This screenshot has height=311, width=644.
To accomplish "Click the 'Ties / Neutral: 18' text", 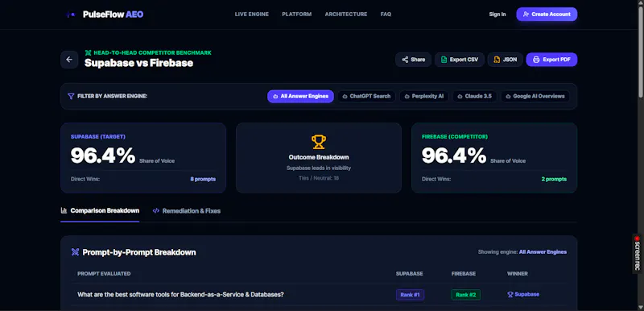I will (x=319, y=178).
